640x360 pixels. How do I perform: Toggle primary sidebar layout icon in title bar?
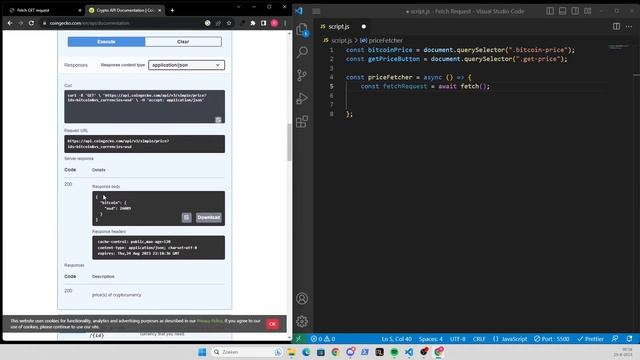pyautogui.click(x=550, y=11)
